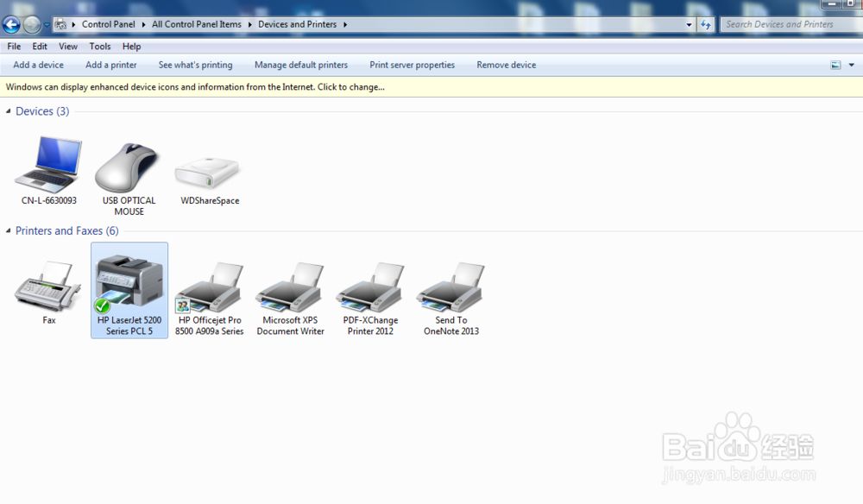The width and height of the screenshot is (863, 504).
Task: Select the WDShareSpace drive icon
Action: (207, 173)
